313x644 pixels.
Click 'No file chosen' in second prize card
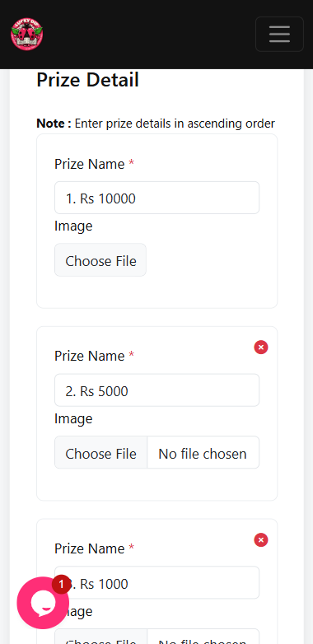click(203, 454)
